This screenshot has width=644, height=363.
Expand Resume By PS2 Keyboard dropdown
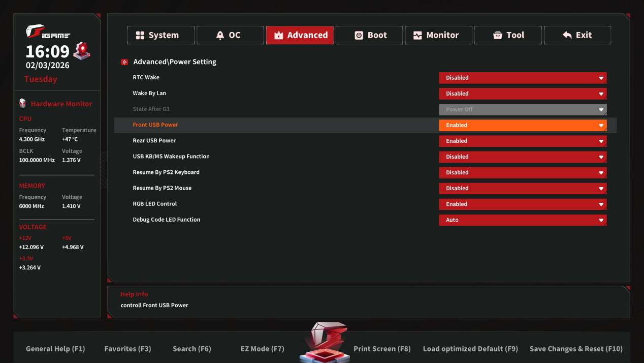tap(523, 172)
